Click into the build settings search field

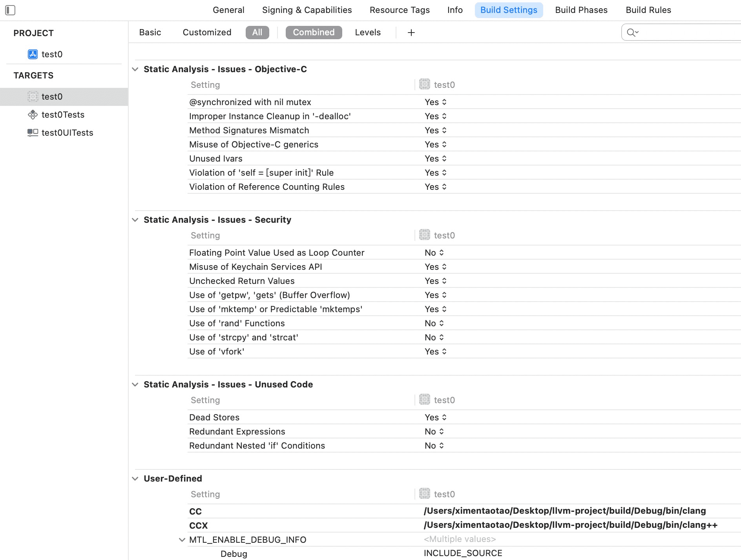[x=681, y=33]
